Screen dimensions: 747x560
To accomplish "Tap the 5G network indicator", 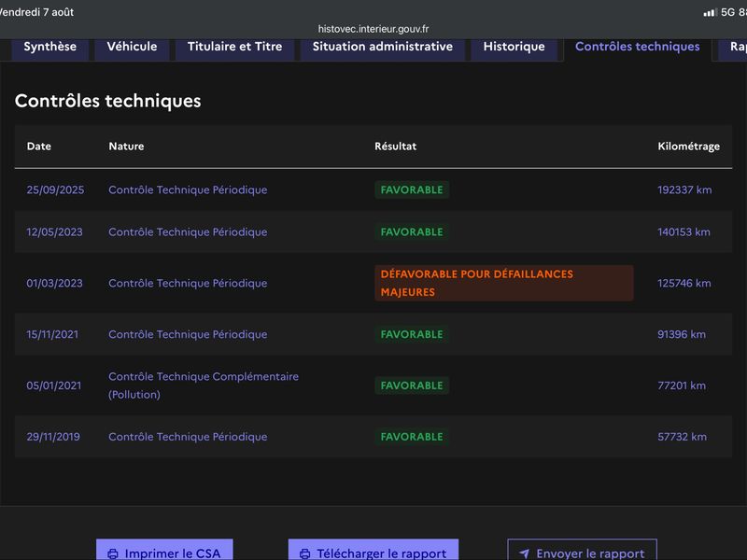I will [727, 12].
